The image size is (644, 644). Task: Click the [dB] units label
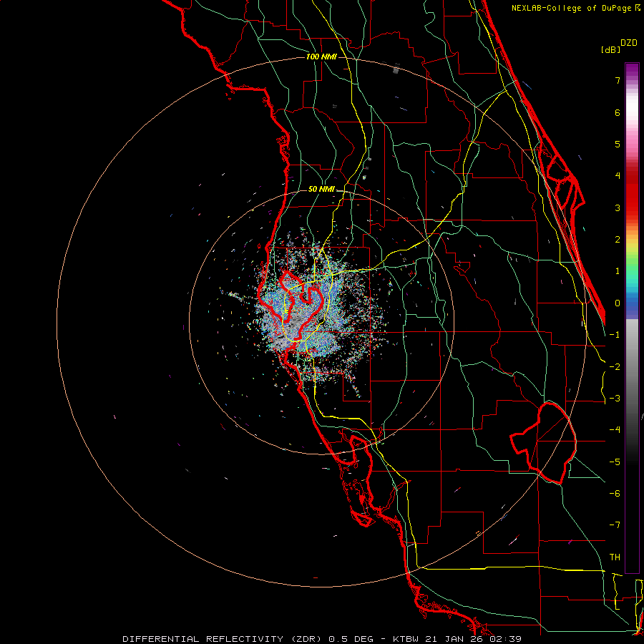coord(610,49)
